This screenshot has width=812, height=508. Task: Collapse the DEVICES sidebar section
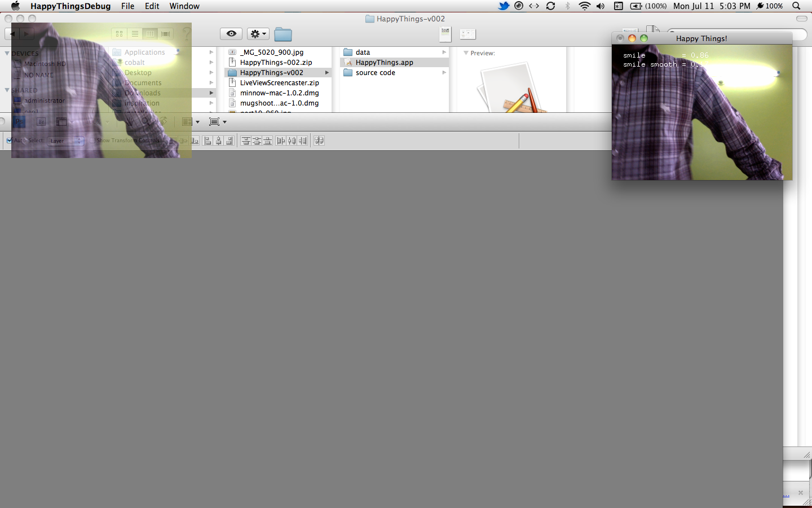(x=7, y=54)
